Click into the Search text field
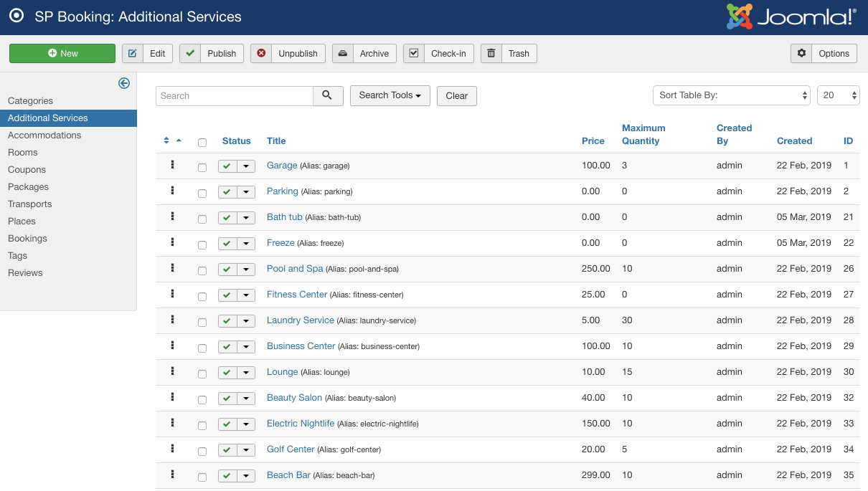The height and width of the screenshot is (491, 868). click(234, 96)
